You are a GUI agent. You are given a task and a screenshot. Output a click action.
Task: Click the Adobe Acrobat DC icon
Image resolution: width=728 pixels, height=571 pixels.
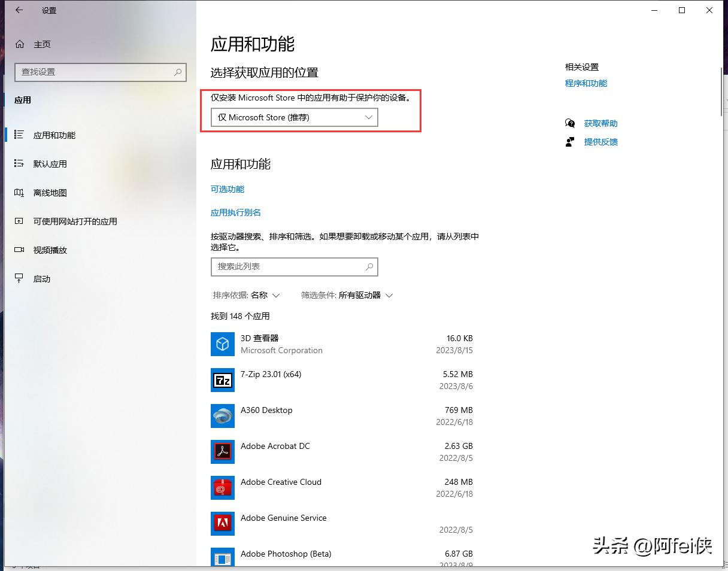[222, 452]
